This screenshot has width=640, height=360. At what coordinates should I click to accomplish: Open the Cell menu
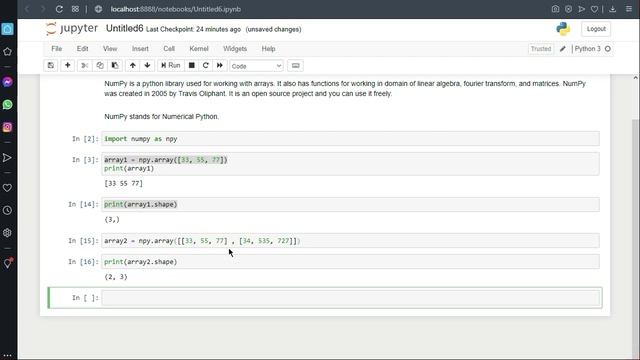[x=169, y=49]
